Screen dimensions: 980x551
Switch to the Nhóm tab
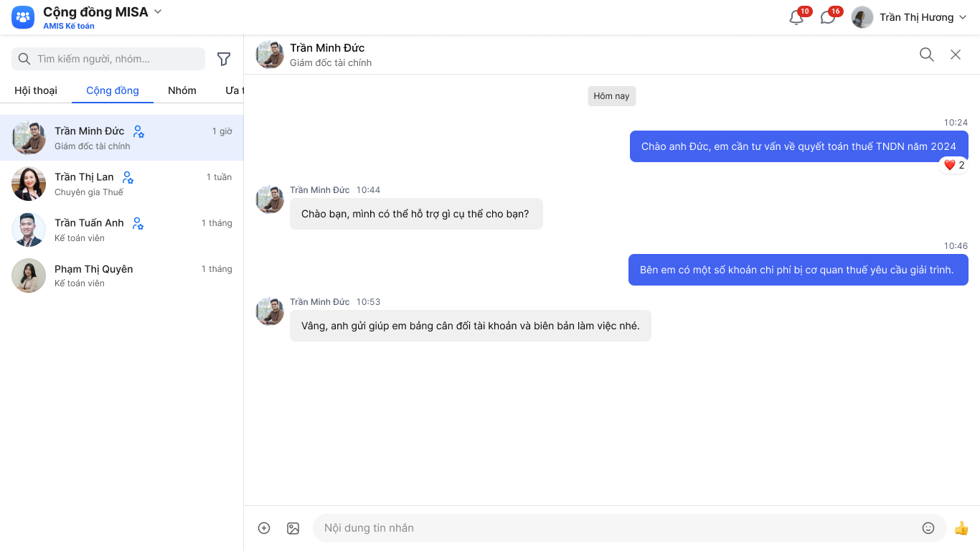[x=182, y=90]
